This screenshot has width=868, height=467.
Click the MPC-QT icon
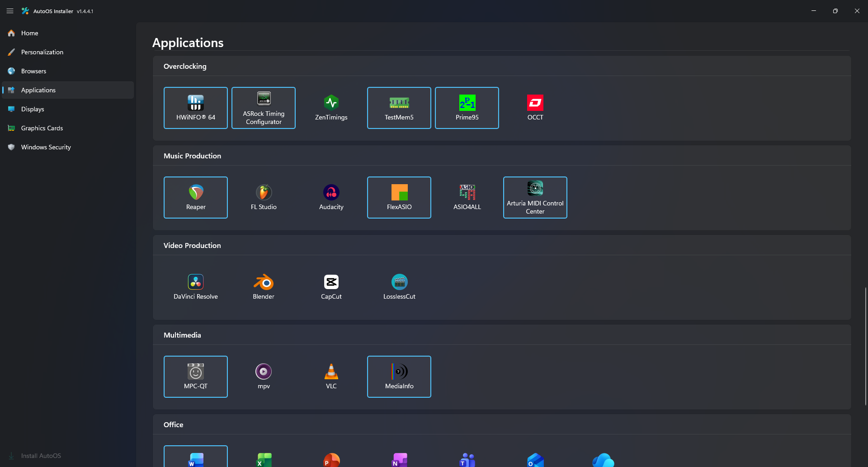coord(196,372)
